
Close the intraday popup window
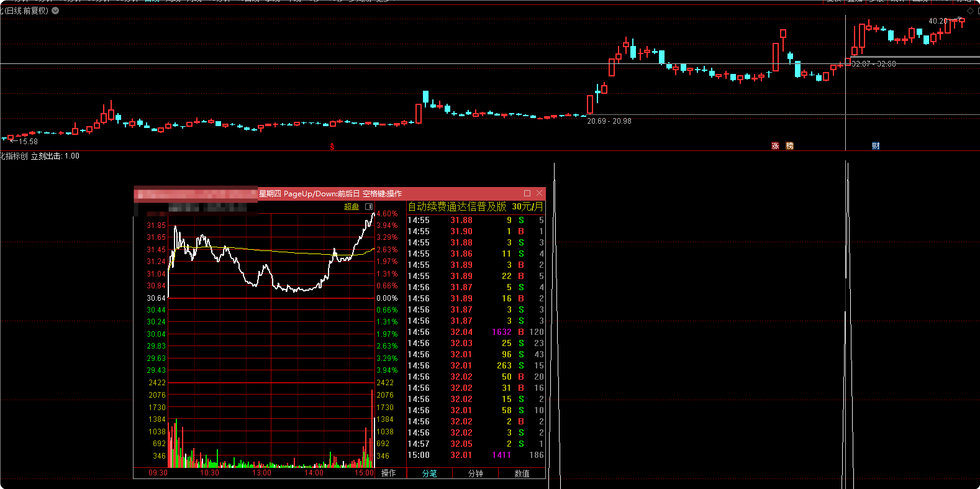[539, 193]
